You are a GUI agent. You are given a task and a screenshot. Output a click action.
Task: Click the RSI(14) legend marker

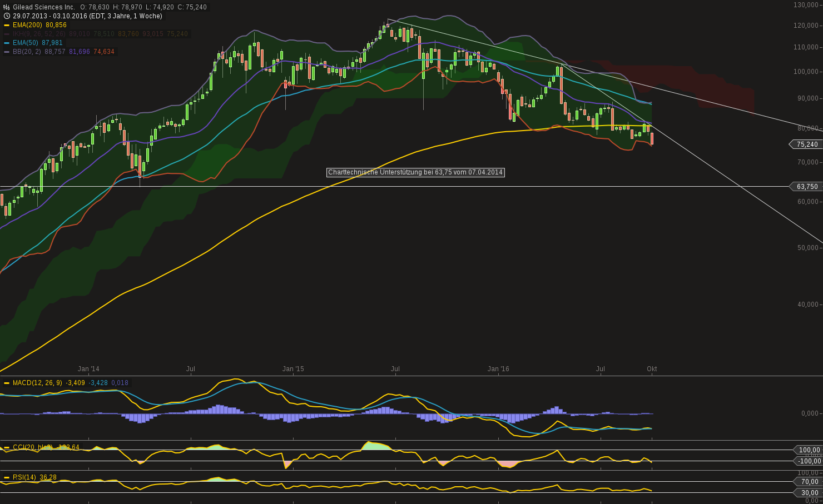click(7, 476)
